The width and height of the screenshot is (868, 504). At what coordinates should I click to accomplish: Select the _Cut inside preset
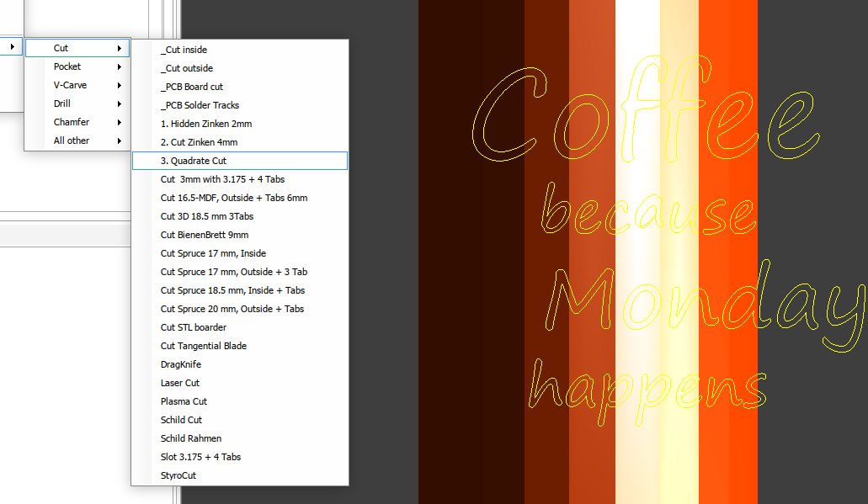point(240,50)
